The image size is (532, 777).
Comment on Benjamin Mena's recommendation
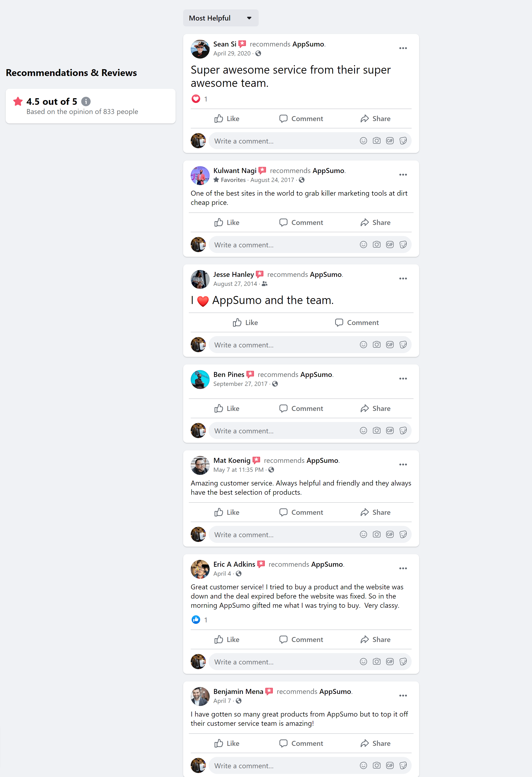[301, 743]
